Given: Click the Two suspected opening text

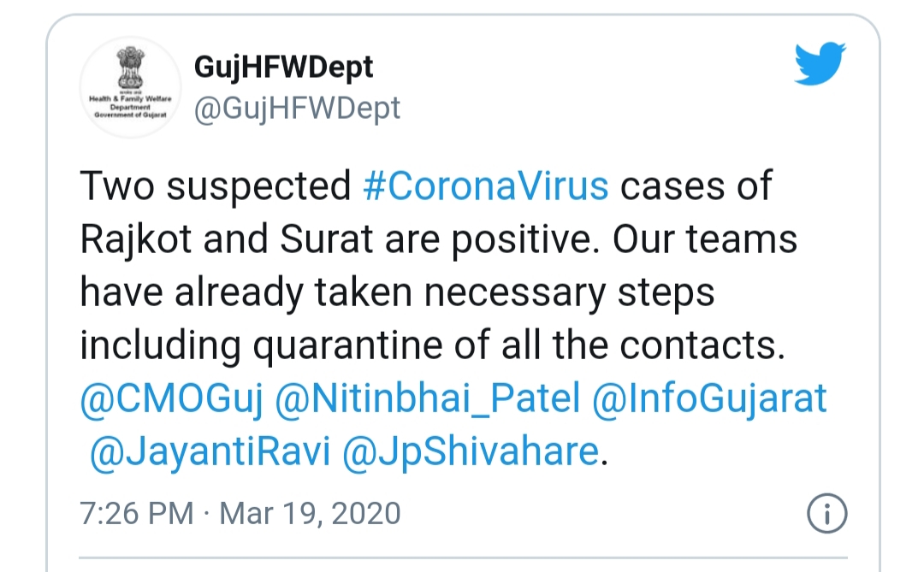Looking at the screenshot, I should tap(216, 187).
